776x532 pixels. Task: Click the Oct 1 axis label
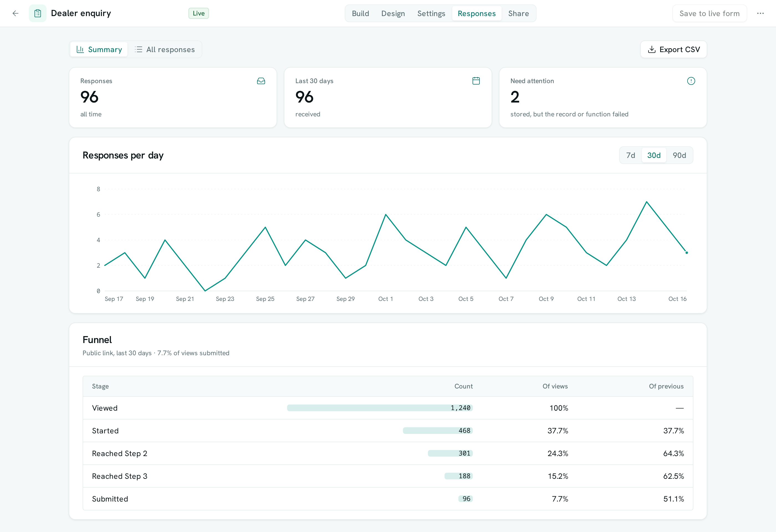(x=385, y=299)
